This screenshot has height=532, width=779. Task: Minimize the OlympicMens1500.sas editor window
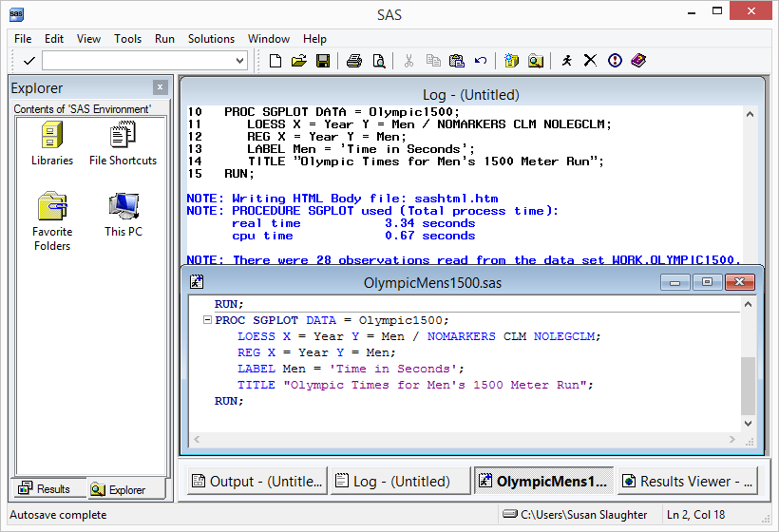tap(674, 282)
